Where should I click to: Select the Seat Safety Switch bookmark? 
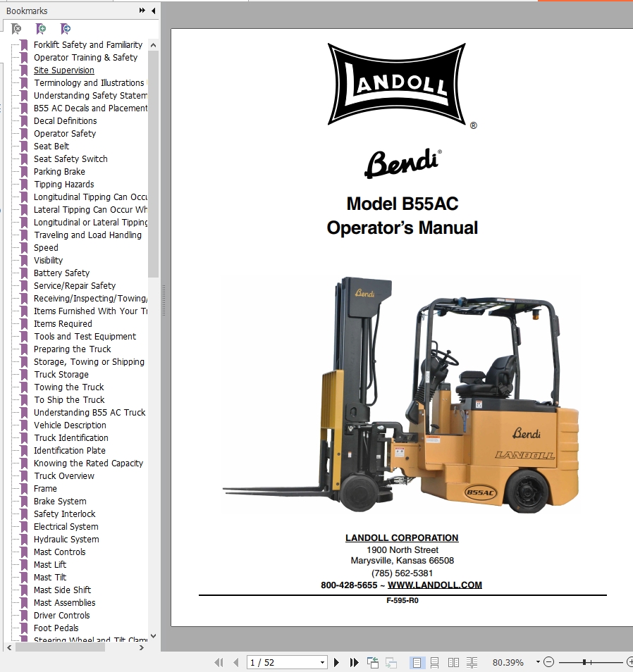[x=70, y=159]
